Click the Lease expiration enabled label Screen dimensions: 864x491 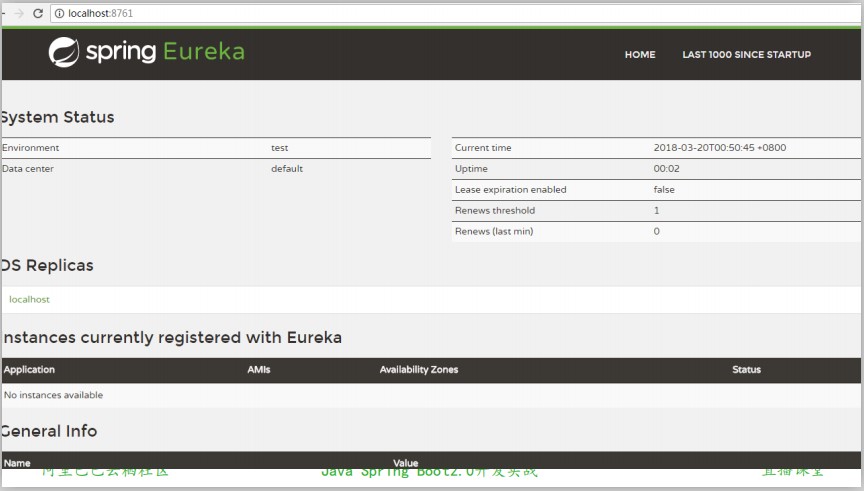510,190
